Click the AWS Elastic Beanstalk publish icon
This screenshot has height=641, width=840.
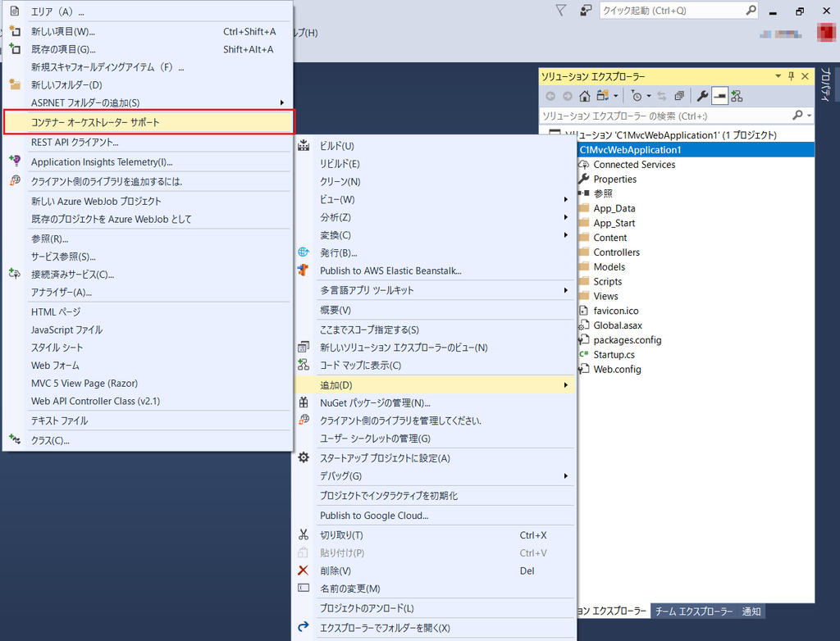click(304, 270)
